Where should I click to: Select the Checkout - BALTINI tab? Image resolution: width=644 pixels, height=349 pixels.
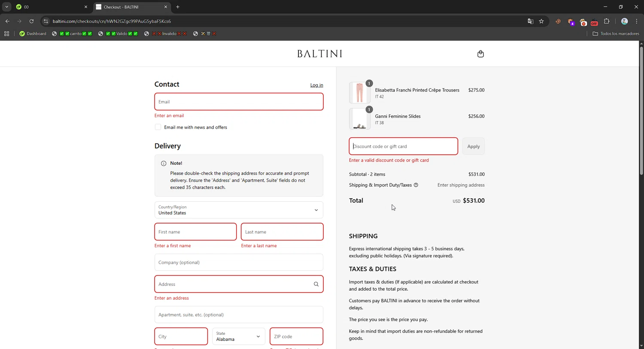pyautogui.click(x=131, y=7)
